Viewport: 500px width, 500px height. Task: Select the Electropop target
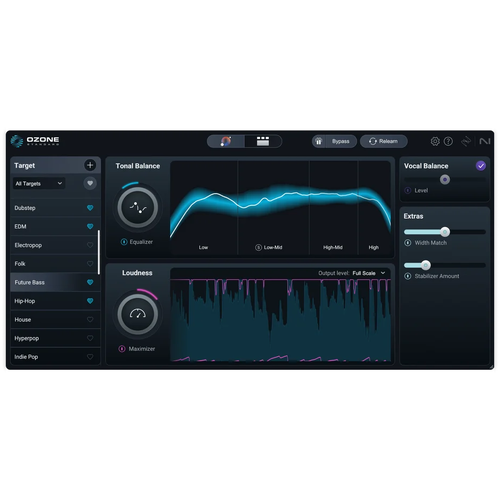[x=55, y=245]
